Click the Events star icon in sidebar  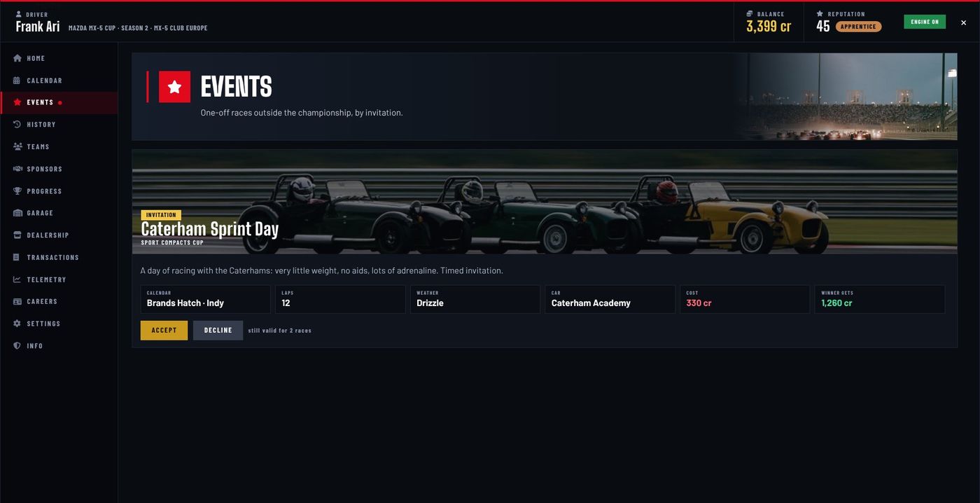click(x=17, y=102)
